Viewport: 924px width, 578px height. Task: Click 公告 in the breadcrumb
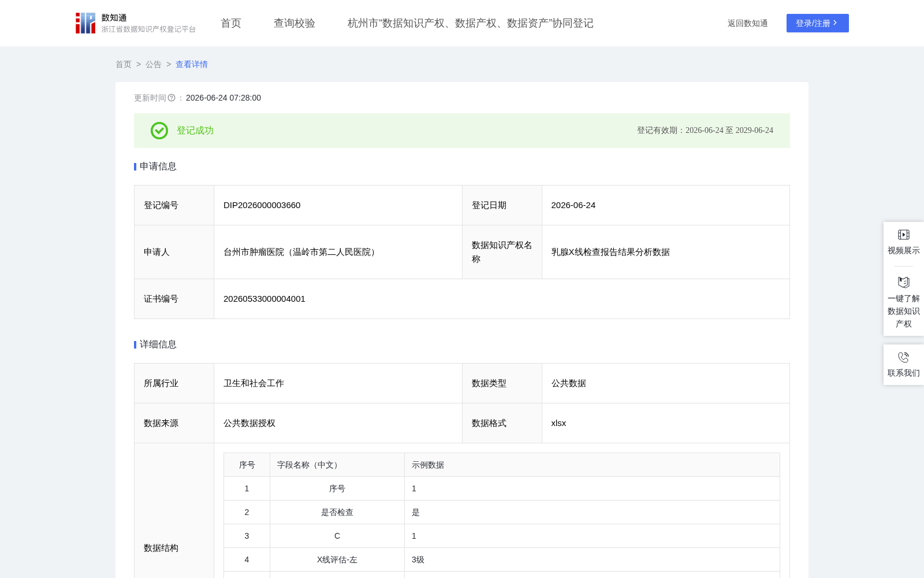coord(154,64)
